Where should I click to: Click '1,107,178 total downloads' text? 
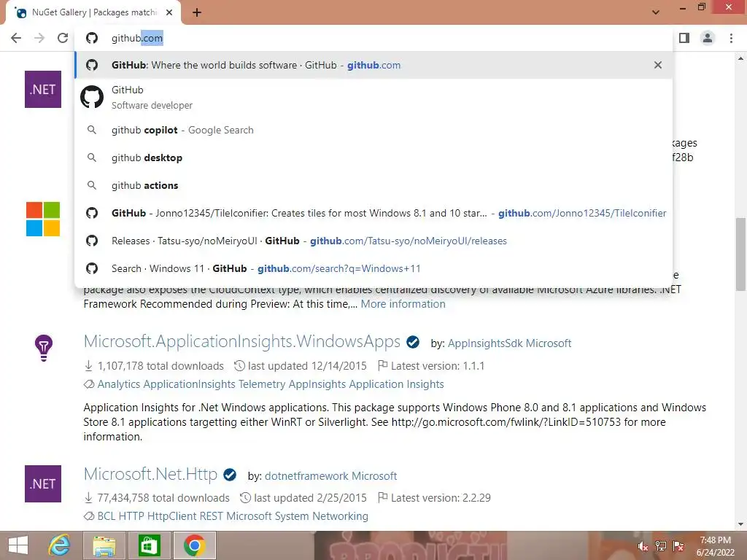tap(160, 366)
